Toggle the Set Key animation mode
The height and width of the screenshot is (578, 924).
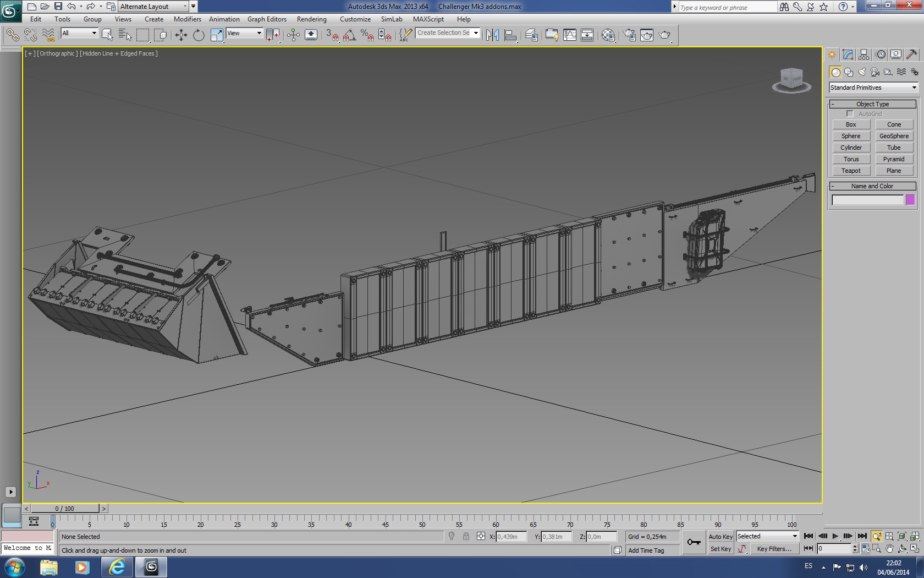pyautogui.click(x=721, y=549)
